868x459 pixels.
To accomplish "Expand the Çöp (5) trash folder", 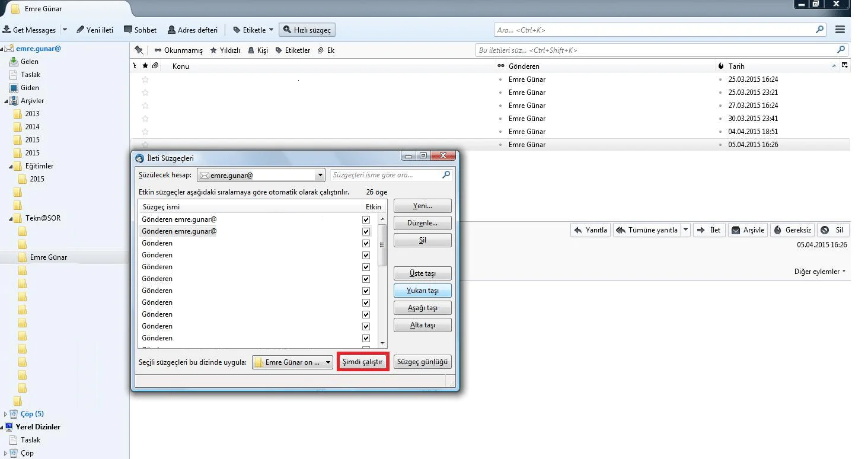I will [5, 414].
